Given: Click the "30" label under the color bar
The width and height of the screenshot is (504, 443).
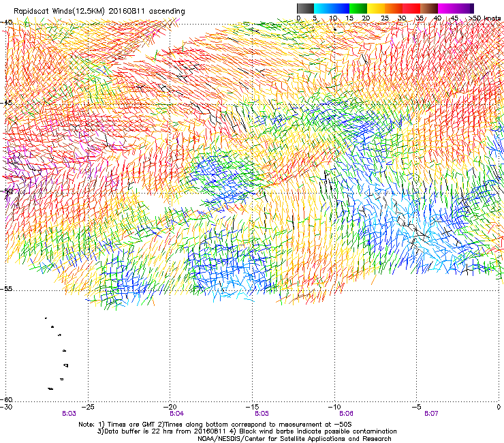Looking at the screenshot, I should (401, 18).
